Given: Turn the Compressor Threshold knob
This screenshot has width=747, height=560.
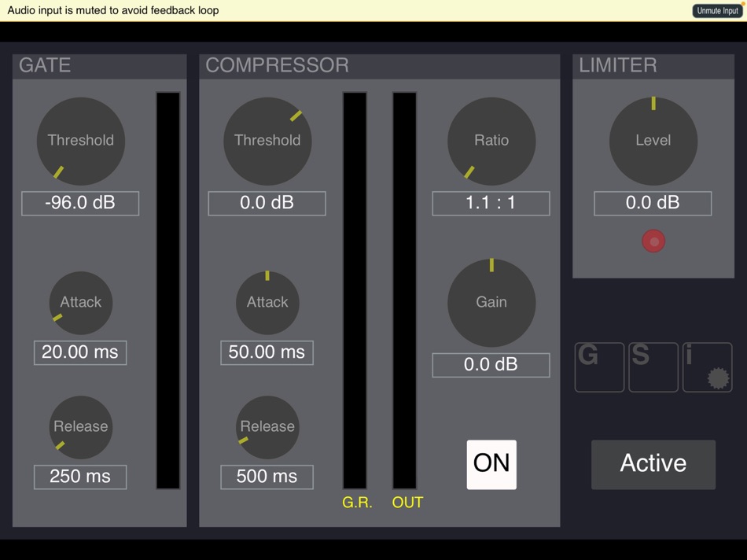Looking at the screenshot, I should pos(267,141).
